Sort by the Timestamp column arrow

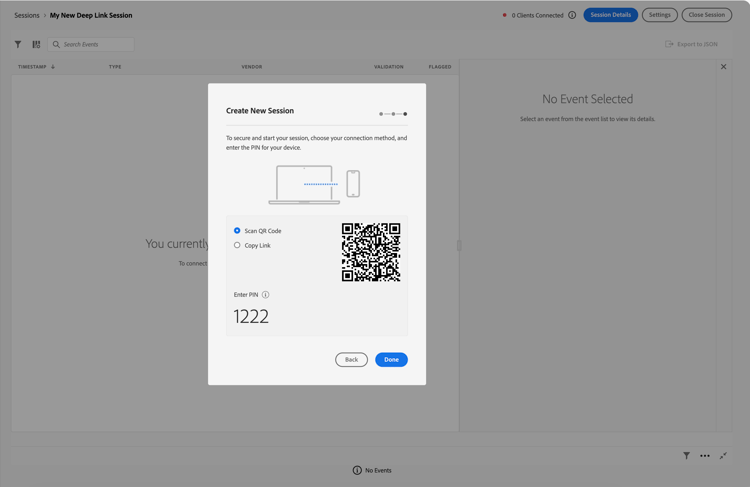(x=53, y=66)
